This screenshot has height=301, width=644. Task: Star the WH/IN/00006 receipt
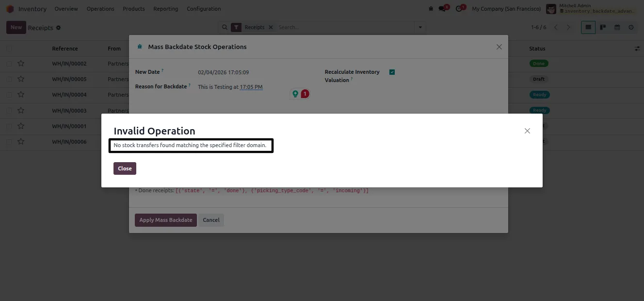[x=21, y=142]
